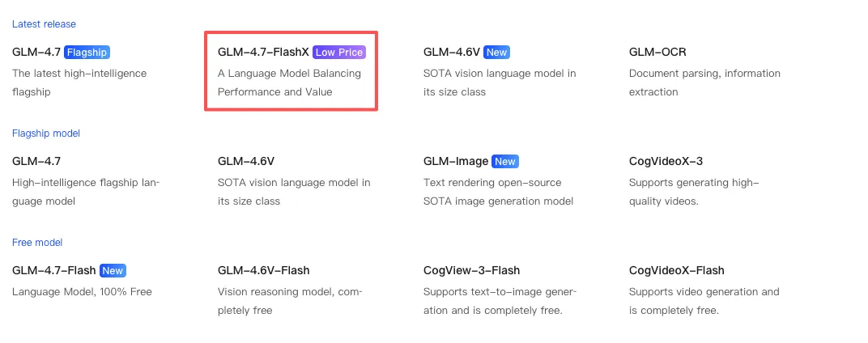Select the GLM-4.7-FlashX model card
This screenshot has width=868, height=343.
(263, 53)
